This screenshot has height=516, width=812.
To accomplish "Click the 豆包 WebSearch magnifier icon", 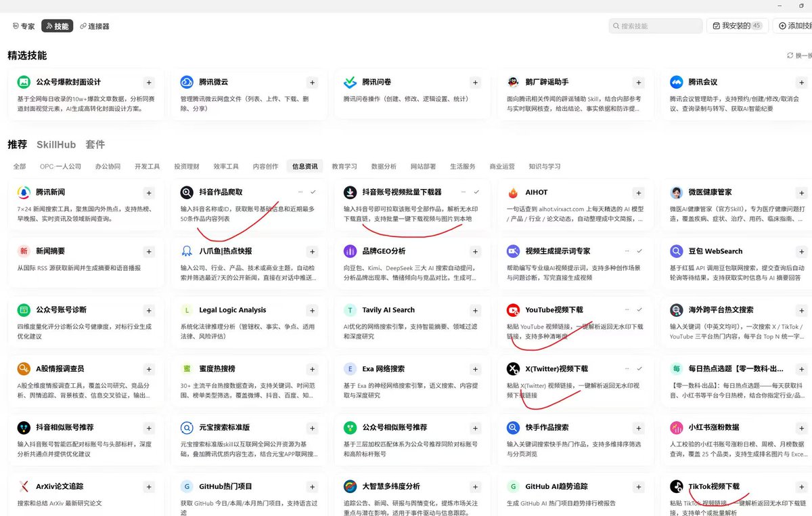I will coord(676,251).
